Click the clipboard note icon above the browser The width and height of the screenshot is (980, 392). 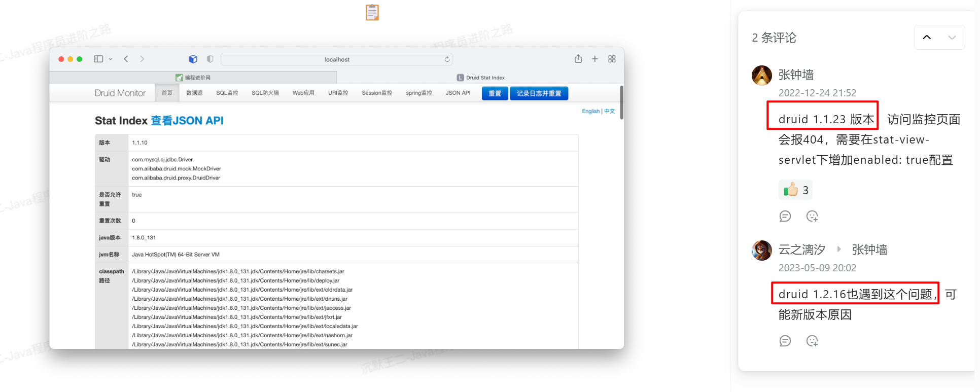pos(372,12)
